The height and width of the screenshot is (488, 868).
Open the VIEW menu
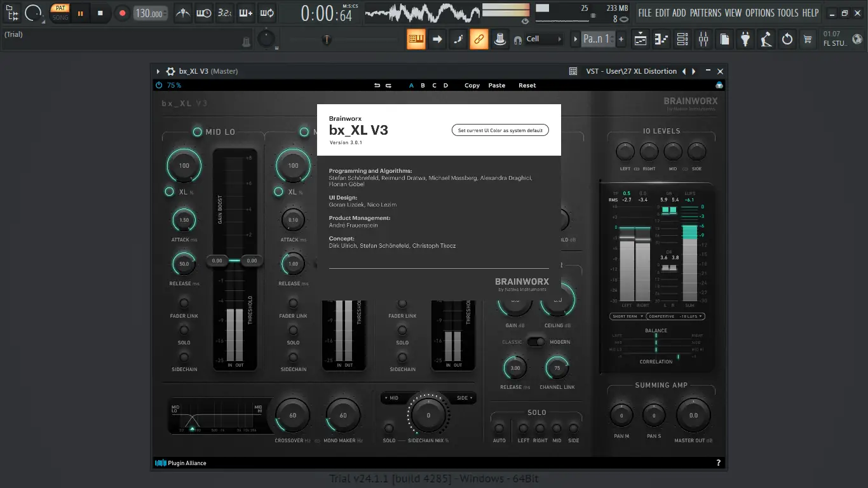click(x=733, y=13)
